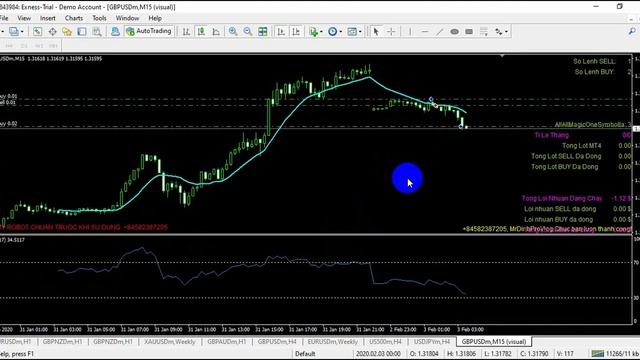
Task: Click the Default profile status entry
Action: 305,354
